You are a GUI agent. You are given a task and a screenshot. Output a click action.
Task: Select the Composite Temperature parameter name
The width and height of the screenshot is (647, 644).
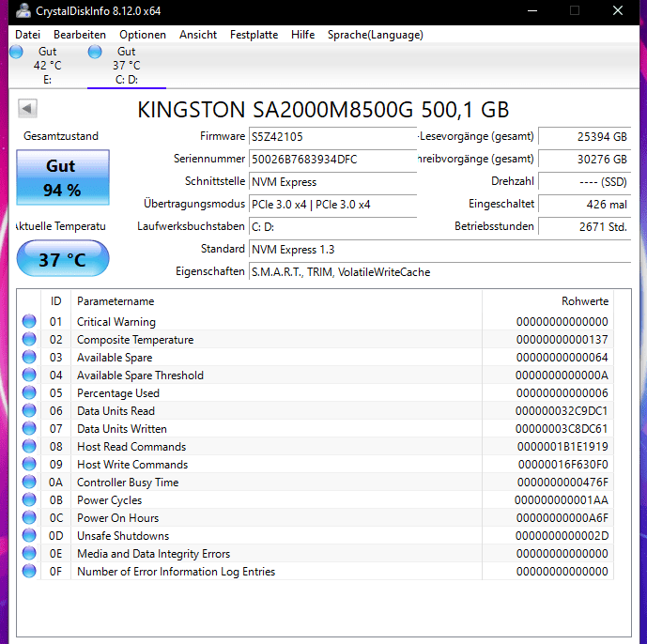[x=135, y=340]
